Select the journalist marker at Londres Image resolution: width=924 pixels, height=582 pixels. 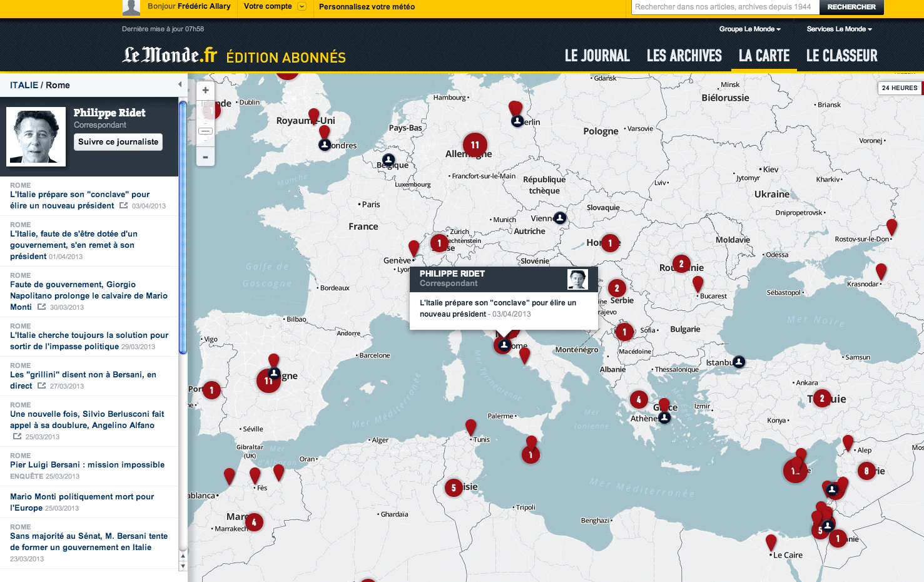click(325, 145)
